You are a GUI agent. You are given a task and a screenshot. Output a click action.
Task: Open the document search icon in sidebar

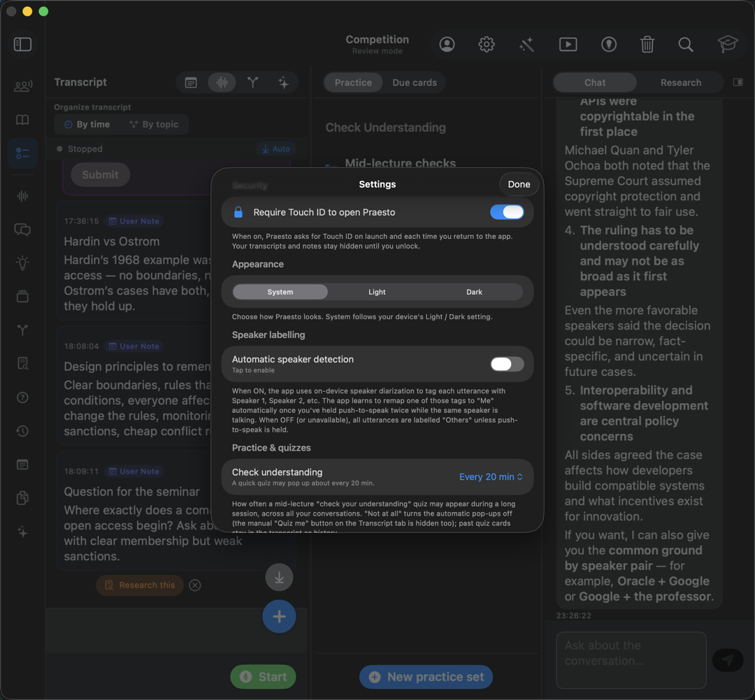[x=22, y=364]
